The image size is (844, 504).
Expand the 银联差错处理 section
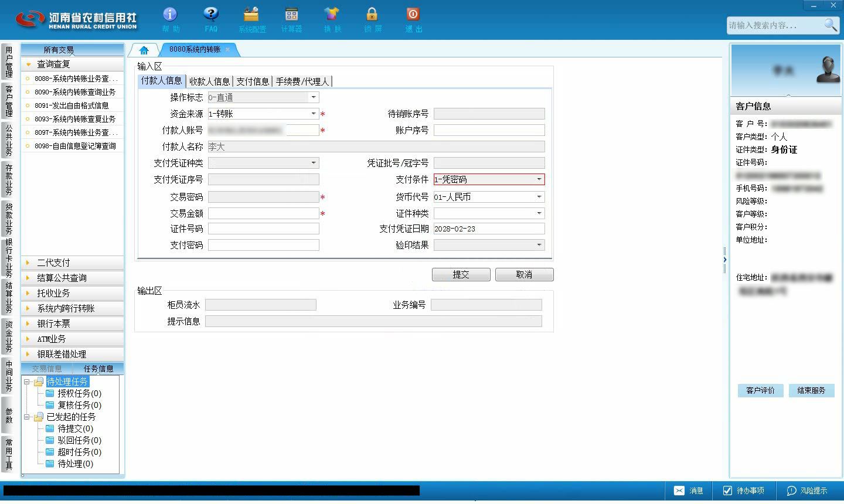click(72, 354)
